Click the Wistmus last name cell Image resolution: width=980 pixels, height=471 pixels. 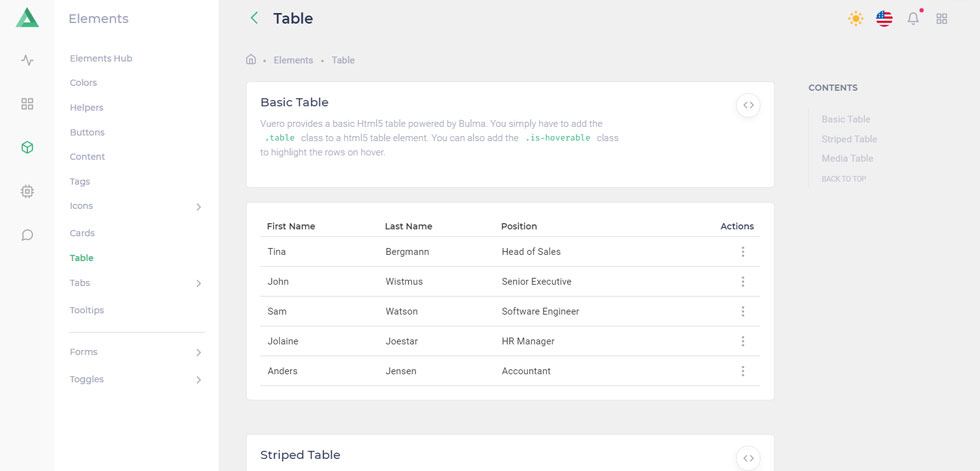(x=404, y=282)
